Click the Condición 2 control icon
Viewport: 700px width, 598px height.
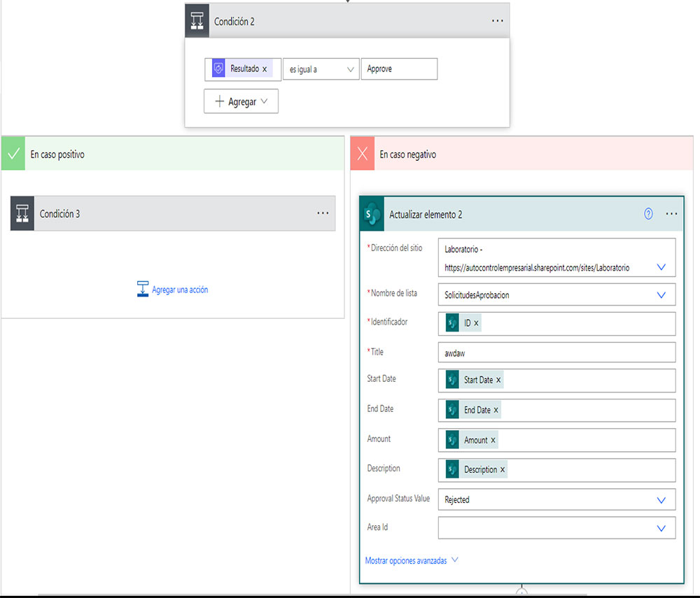coord(197,21)
